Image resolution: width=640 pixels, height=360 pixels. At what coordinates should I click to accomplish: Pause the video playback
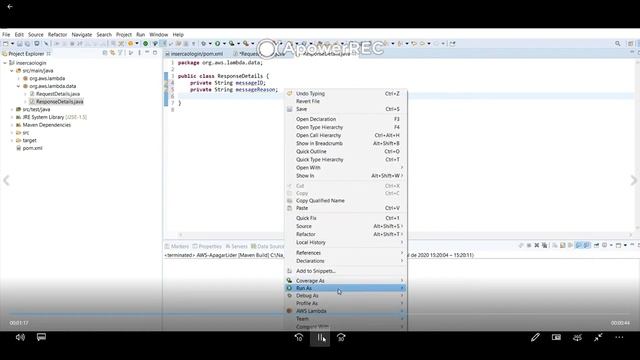(x=320, y=338)
